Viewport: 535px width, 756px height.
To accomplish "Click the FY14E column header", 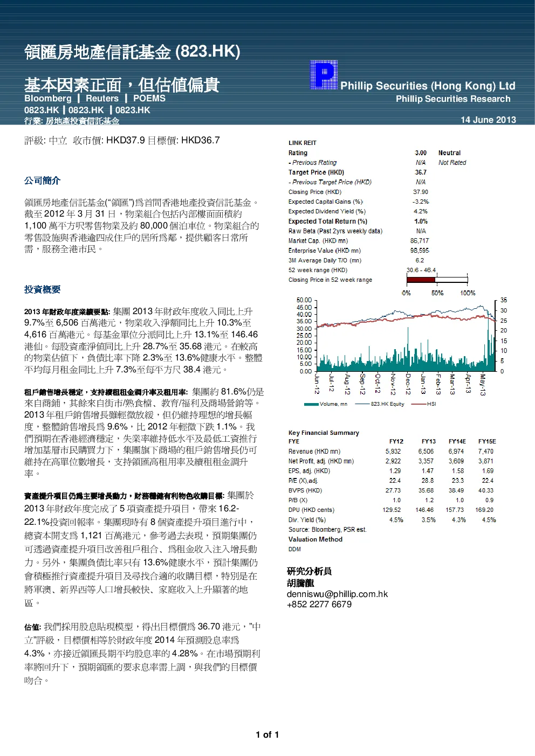I will [x=457, y=441].
